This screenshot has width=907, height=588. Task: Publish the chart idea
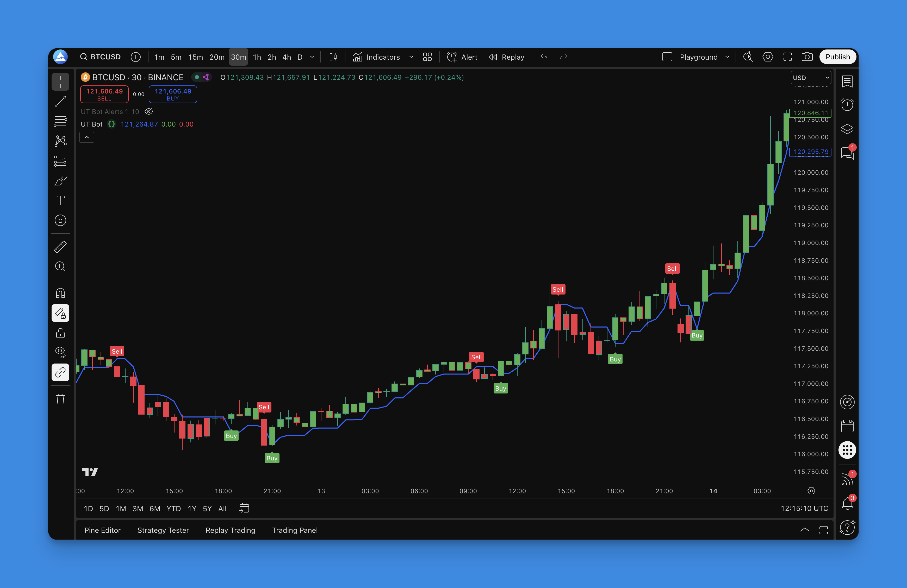click(838, 57)
